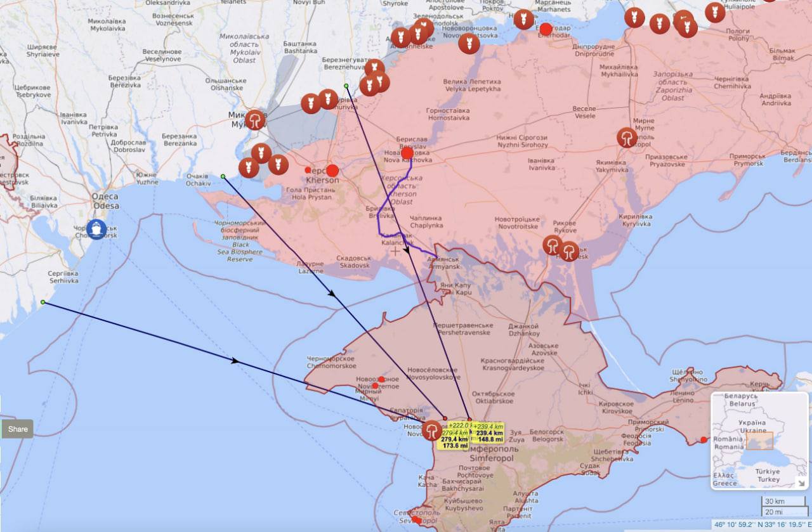Click the large red dot at Kherson
This screenshot has height=532, width=812.
pyautogui.click(x=332, y=171)
